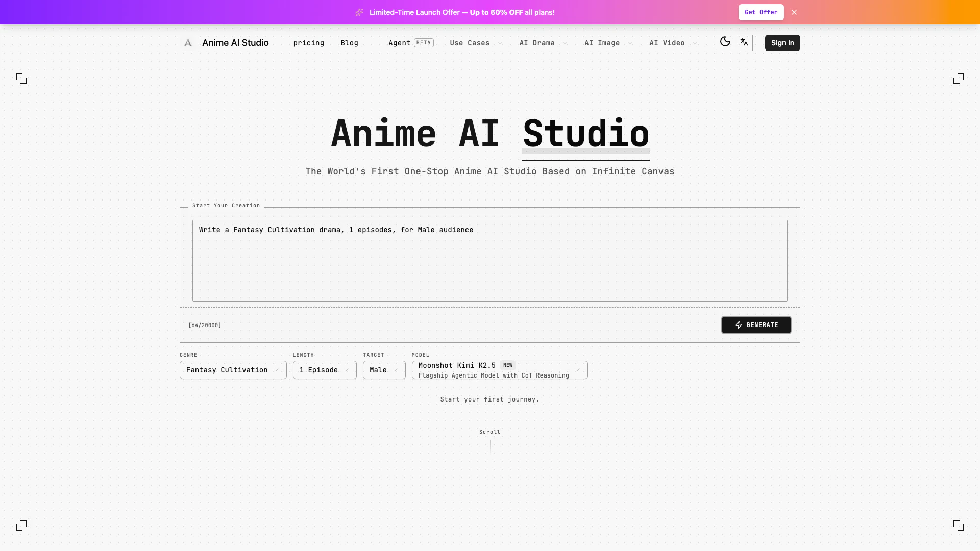Click the bottom-left corner bracket icon
The width and height of the screenshot is (980, 551).
coord(21,525)
